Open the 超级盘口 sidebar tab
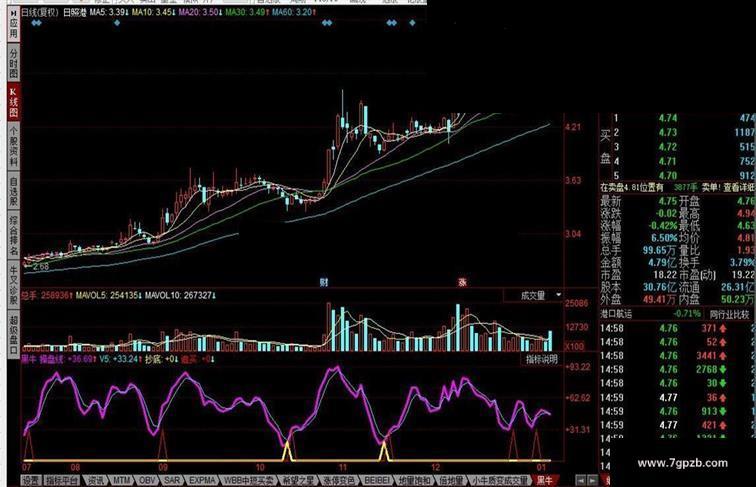 14,334
